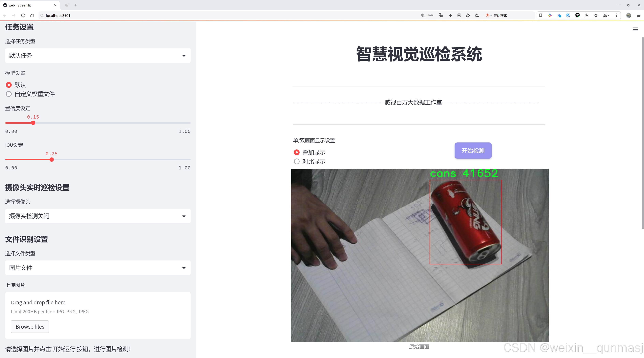Viewport: 644px width, 358px height.
Task: Select 对比显示 display mode
Action: 297,161
